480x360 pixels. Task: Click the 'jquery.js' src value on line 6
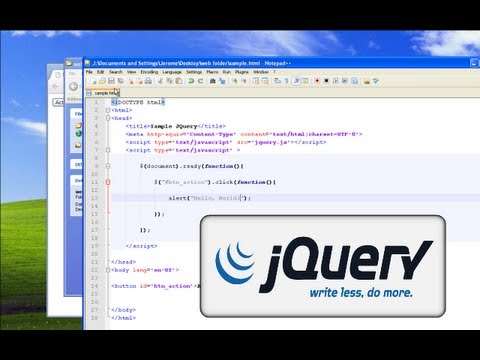click(x=271, y=142)
